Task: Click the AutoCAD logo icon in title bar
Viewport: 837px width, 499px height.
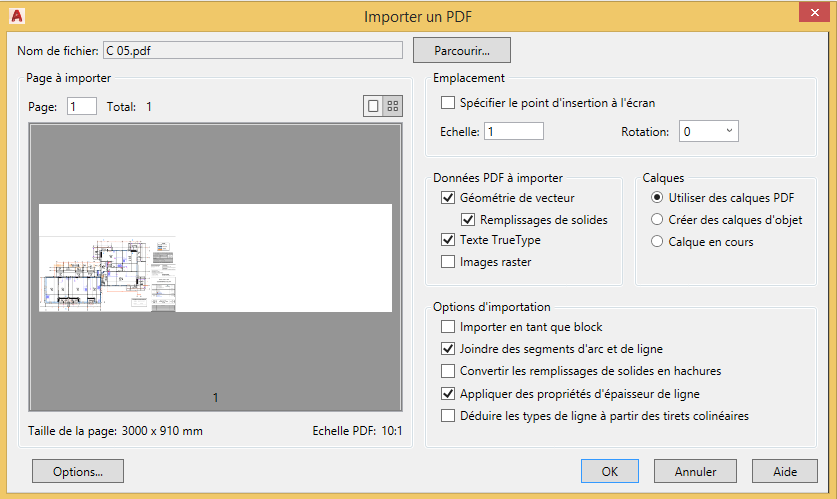Action: click(x=17, y=15)
